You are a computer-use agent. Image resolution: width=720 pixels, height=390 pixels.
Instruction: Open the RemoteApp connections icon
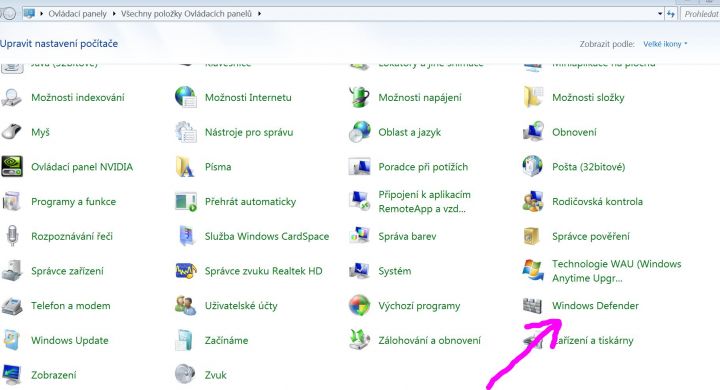(x=360, y=201)
